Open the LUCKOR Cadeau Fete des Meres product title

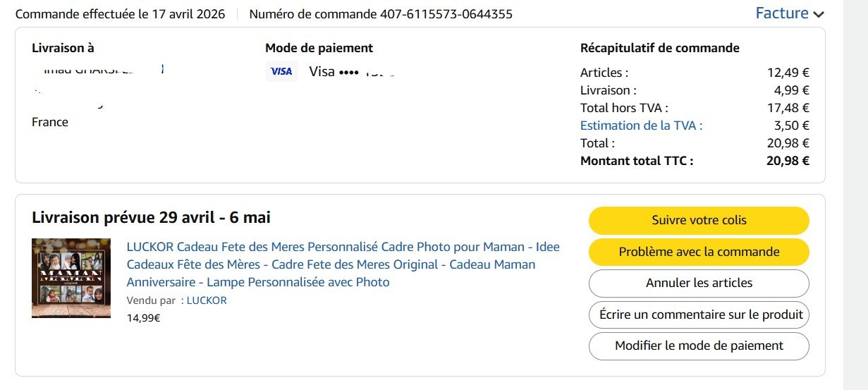click(x=343, y=264)
